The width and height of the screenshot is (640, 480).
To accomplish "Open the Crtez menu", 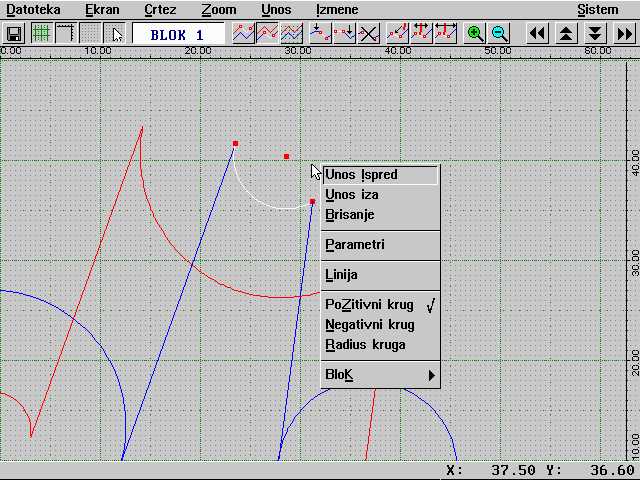I will [160, 9].
